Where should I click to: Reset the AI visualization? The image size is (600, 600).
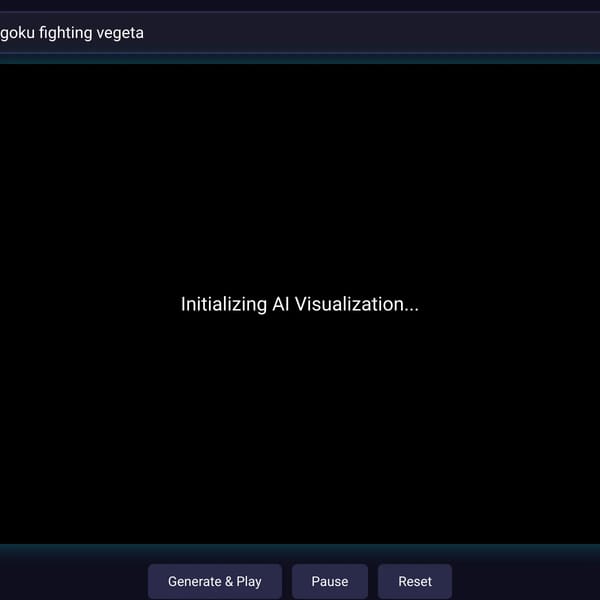pyautogui.click(x=415, y=581)
